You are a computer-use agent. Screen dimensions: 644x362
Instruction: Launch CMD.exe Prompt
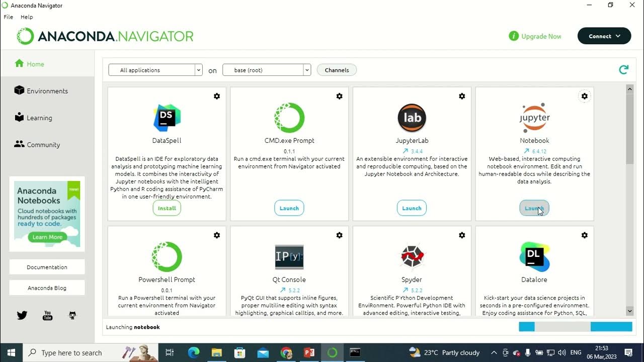pos(289,208)
